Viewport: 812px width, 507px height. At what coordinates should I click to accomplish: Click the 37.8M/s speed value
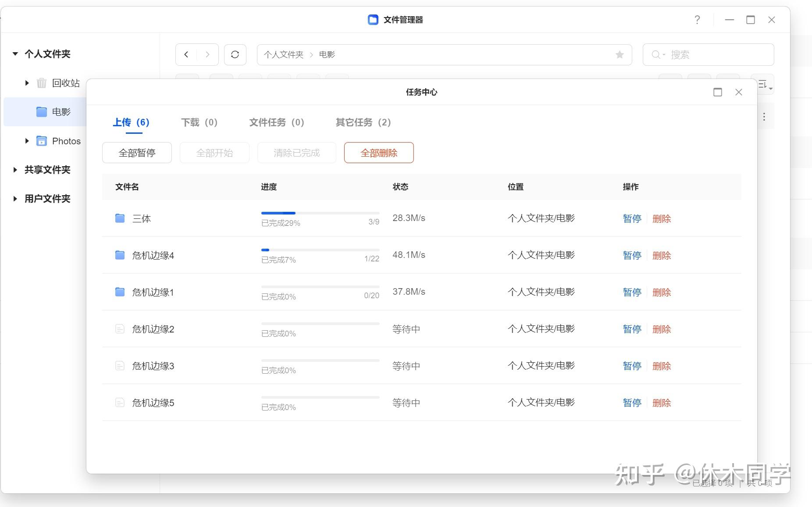[409, 292]
